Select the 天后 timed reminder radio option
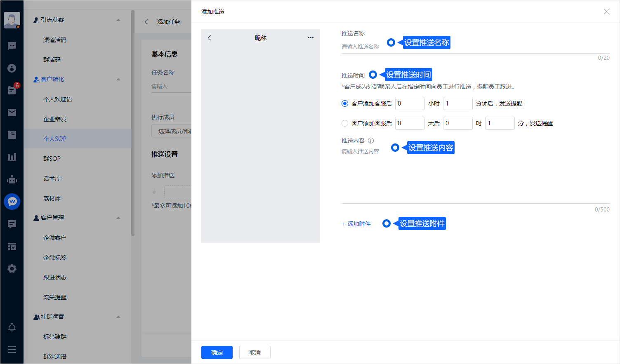Viewport: 620px width, 364px height. tap(345, 123)
